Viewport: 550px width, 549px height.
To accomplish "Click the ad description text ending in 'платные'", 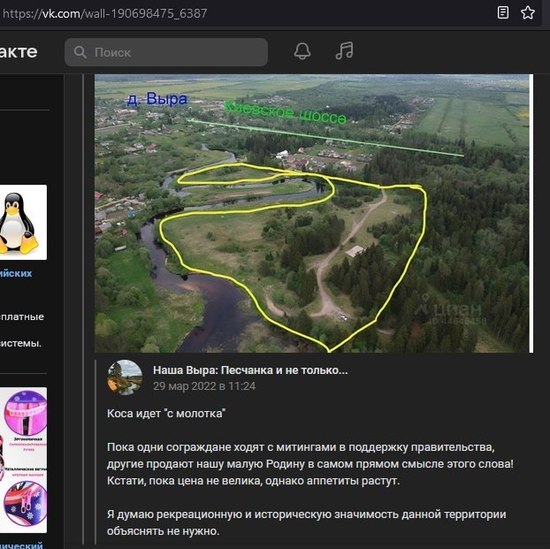I will (x=22, y=317).
